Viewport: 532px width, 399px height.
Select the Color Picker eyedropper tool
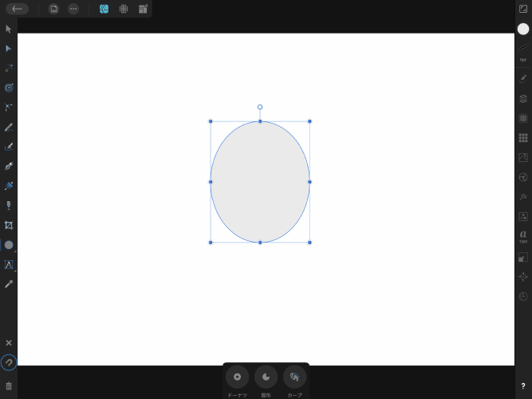[x=9, y=284]
